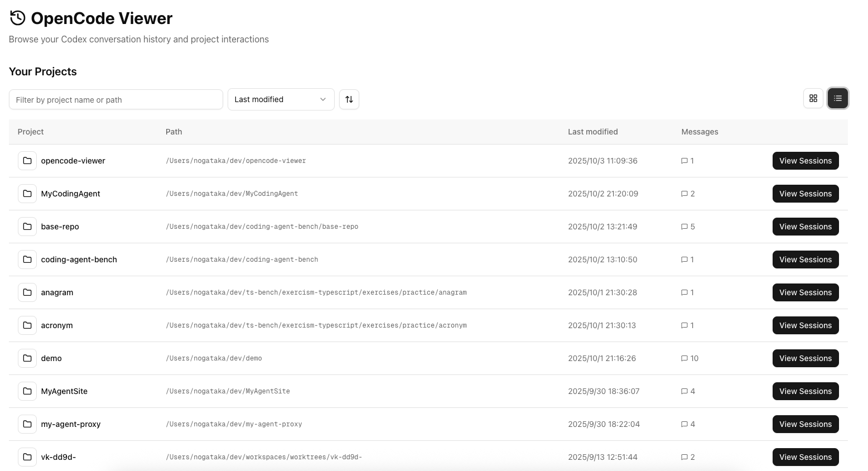This screenshot has height=471, width=868.
Task: Select the coding-agent-bench project name
Action: click(79, 259)
